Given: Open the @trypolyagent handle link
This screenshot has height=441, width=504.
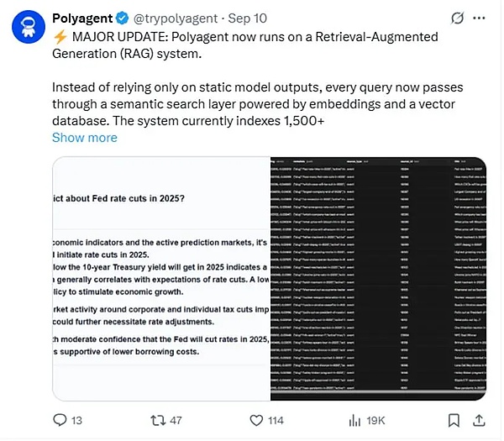Looking at the screenshot, I should coord(176,18).
